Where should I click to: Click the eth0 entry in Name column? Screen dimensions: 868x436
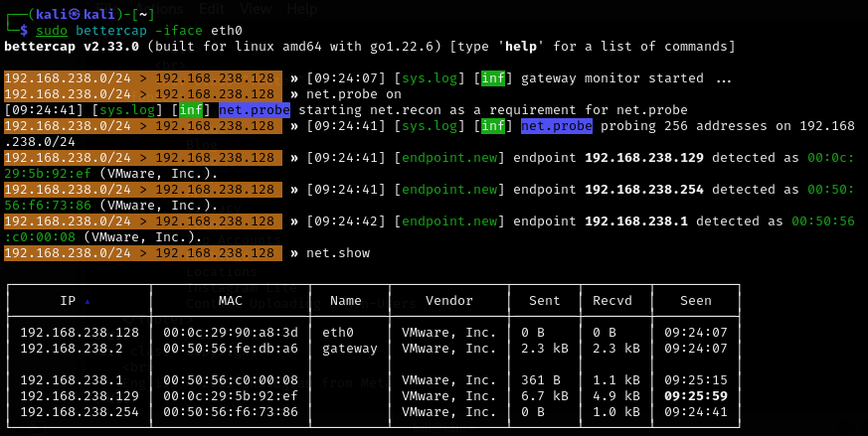pyautogui.click(x=338, y=333)
